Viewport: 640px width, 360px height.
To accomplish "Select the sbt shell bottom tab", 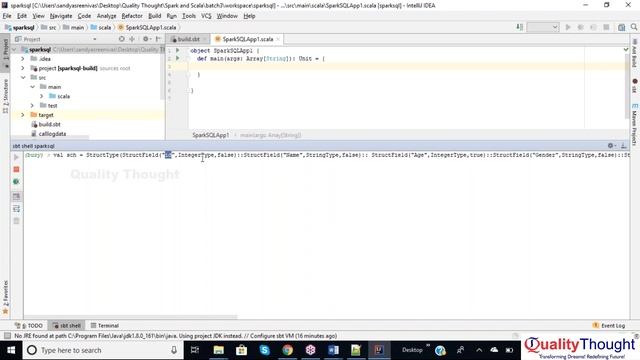I will click(x=67, y=325).
